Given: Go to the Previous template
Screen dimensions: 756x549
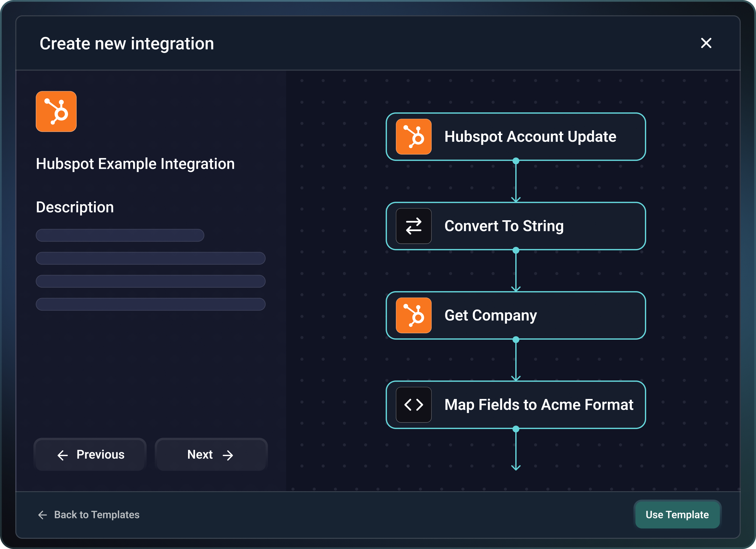Looking at the screenshot, I should pos(90,455).
